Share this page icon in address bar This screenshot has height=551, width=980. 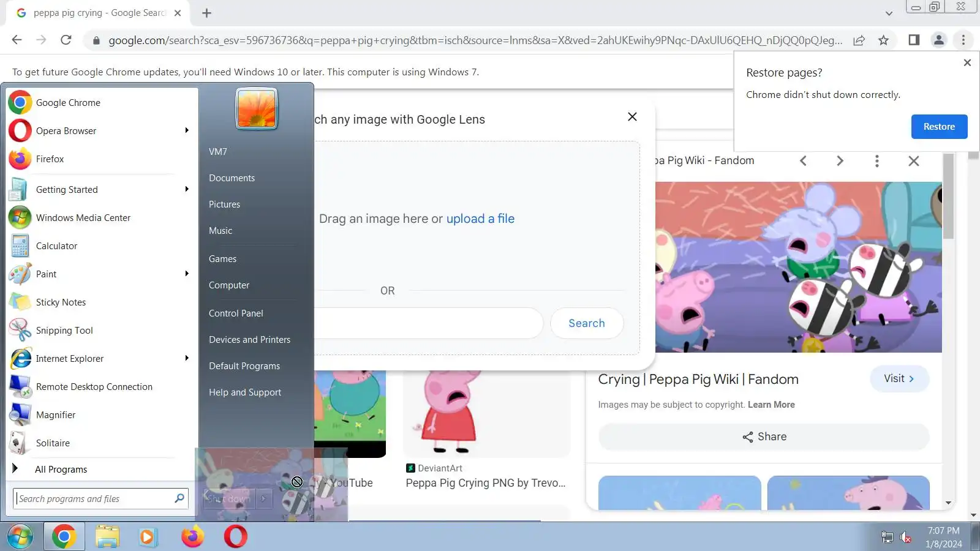pos(859,40)
